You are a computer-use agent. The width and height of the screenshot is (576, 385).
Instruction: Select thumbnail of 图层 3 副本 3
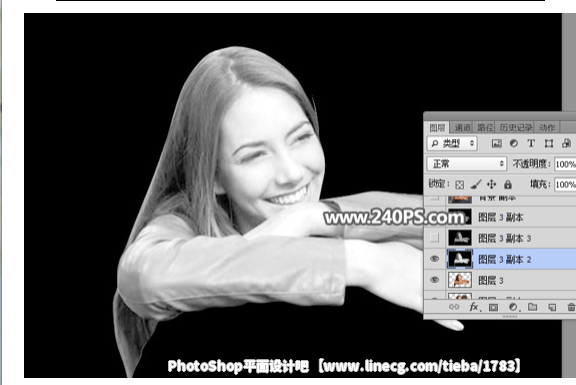pyautogui.click(x=460, y=238)
